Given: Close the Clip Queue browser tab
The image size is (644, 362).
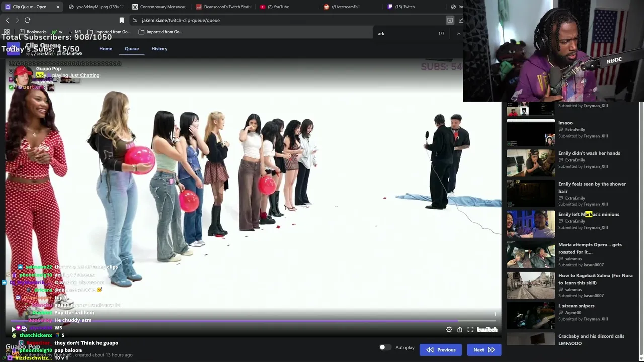Looking at the screenshot, I should tap(58, 7).
